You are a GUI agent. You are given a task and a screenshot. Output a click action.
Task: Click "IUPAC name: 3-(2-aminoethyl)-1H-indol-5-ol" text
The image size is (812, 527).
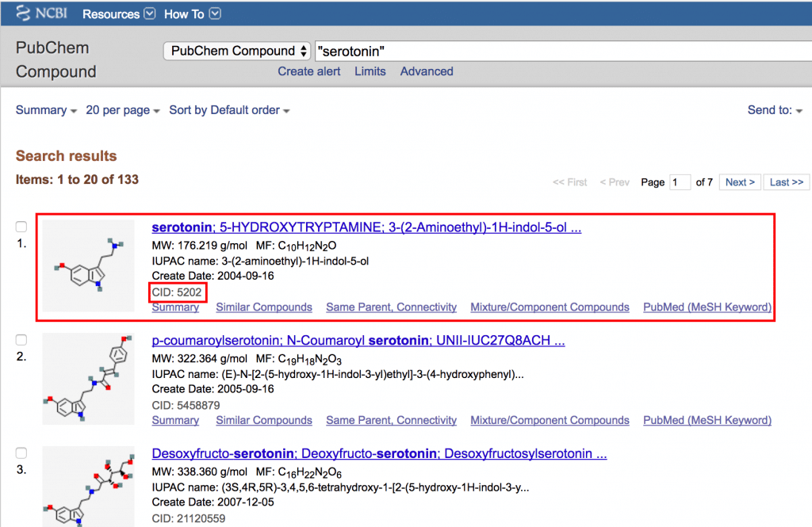pyautogui.click(x=260, y=261)
